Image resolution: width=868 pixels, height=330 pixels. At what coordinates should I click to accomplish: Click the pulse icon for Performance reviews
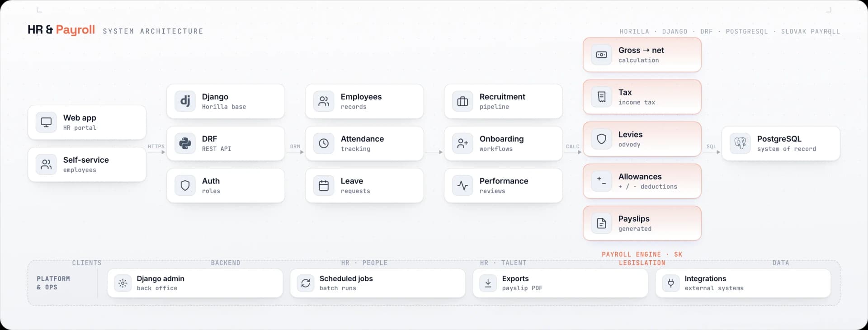pos(462,185)
